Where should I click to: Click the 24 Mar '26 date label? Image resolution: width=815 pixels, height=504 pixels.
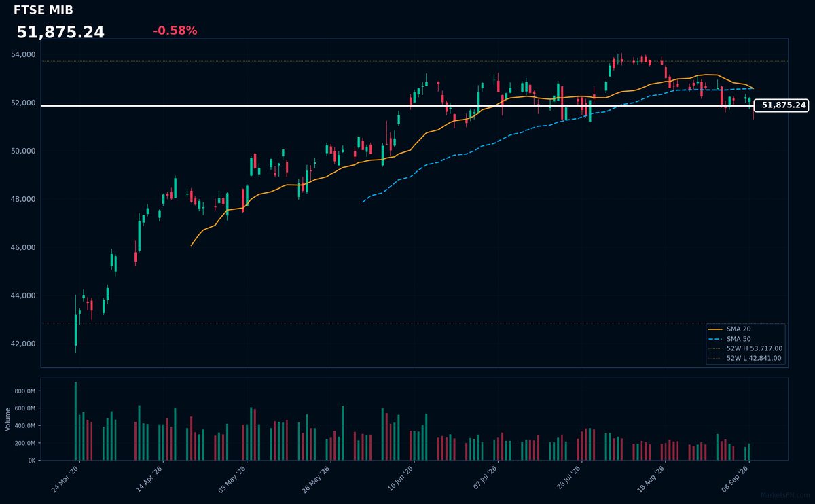pos(64,479)
